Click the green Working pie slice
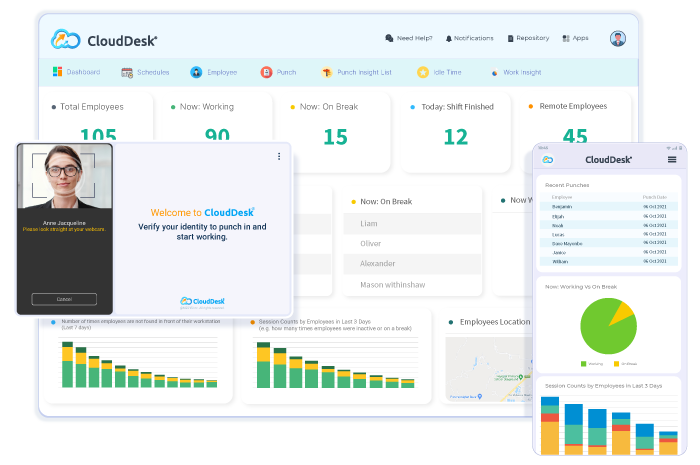Image resolution: width=700 pixels, height=465 pixels. click(604, 332)
